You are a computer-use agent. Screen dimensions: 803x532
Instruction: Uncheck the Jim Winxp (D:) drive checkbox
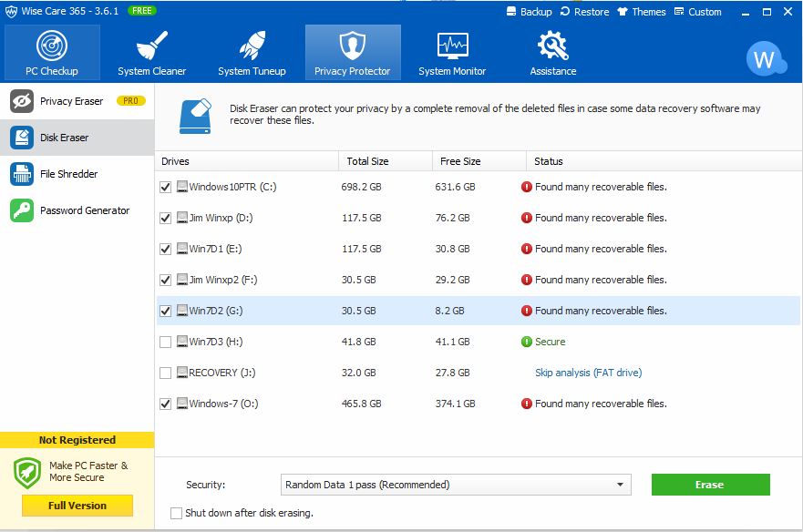[x=165, y=218]
